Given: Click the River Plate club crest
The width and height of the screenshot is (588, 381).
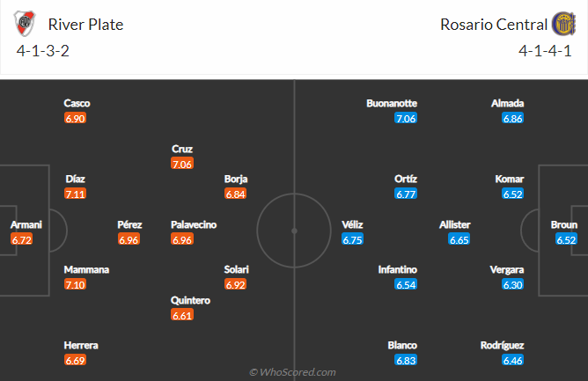Looking at the screenshot, I should pyautogui.click(x=26, y=24).
